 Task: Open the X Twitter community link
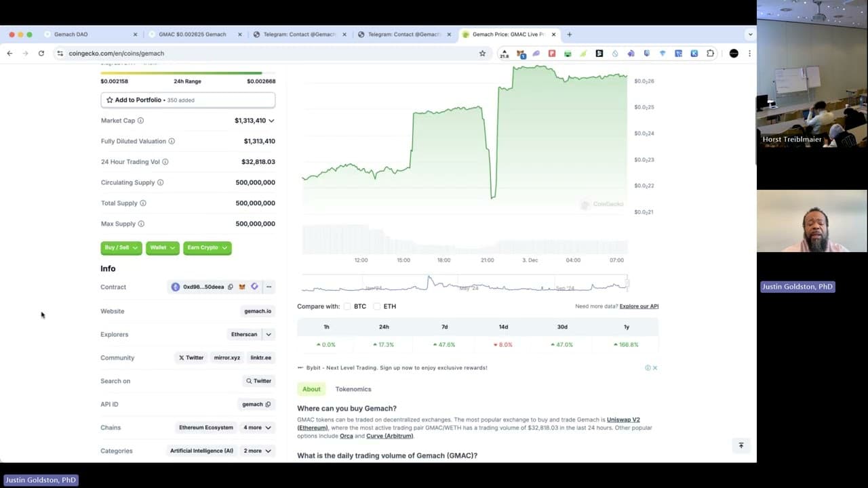[x=191, y=358]
